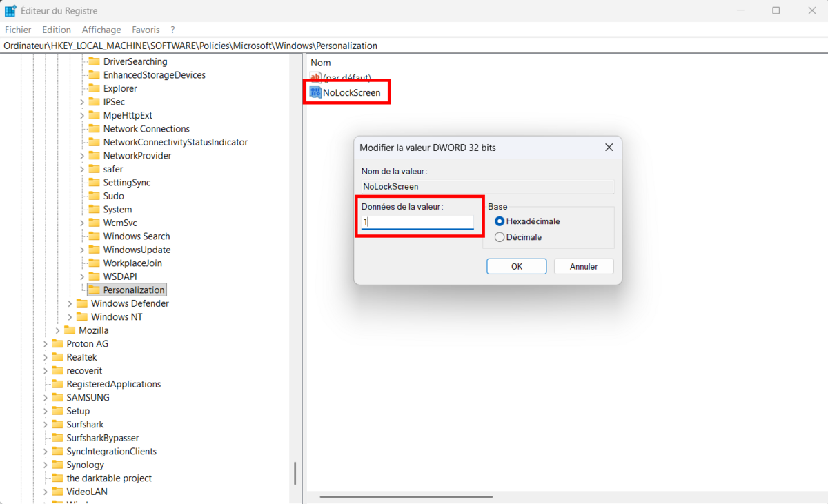Expand the Windows NT key
828x504 pixels.
(x=70, y=317)
